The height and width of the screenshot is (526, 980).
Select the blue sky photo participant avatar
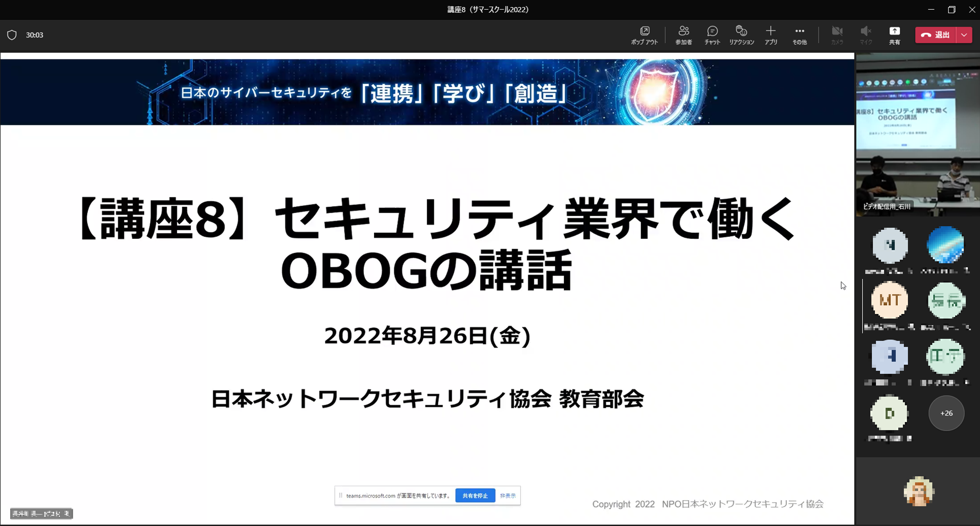945,245
